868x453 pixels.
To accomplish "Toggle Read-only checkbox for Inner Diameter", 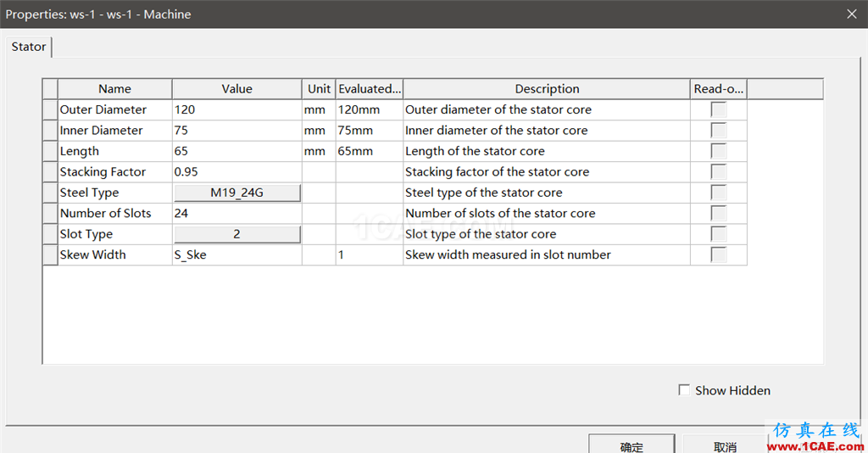I will point(719,130).
